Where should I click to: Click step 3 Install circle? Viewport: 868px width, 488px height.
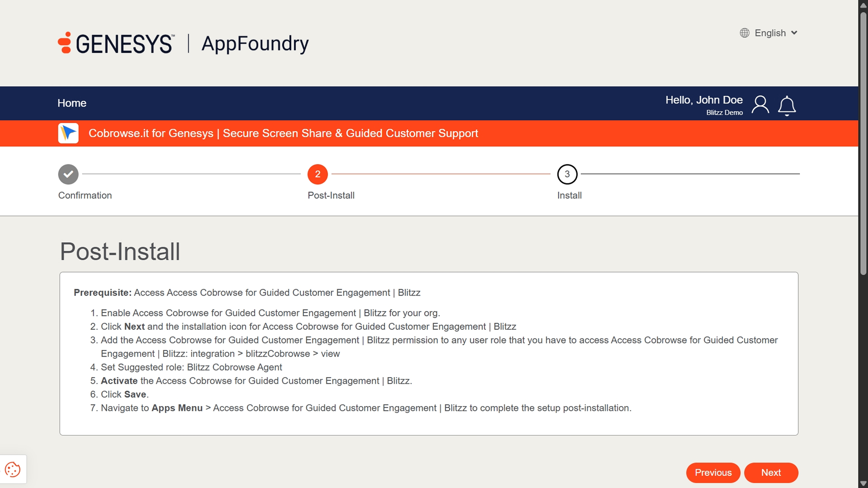567,174
